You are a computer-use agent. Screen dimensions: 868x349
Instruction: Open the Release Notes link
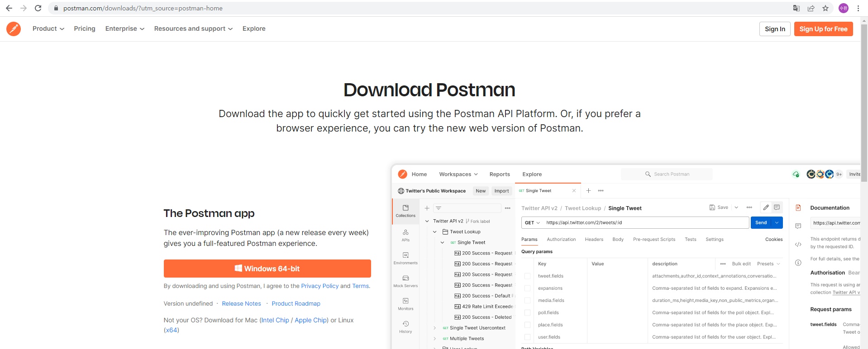pyautogui.click(x=241, y=303)
